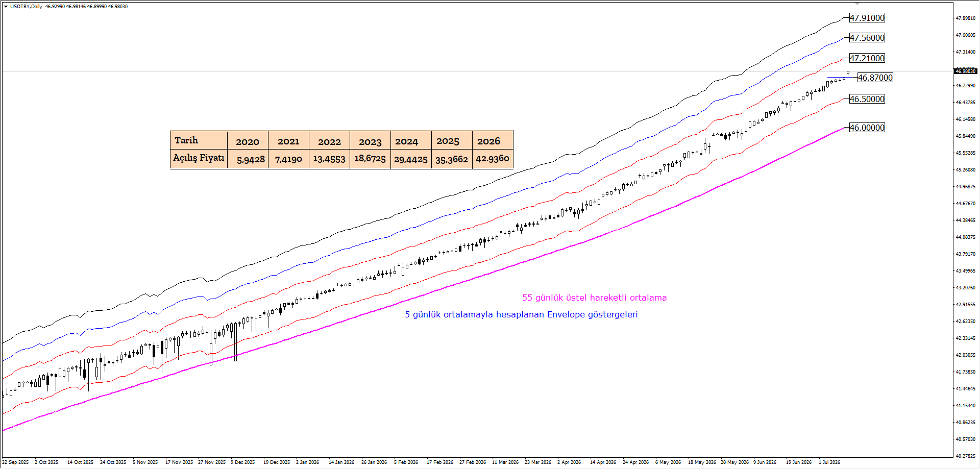Click the 44.67670 price axis value
The height and width of the screenshot is (469, 980).
point(965,204)
